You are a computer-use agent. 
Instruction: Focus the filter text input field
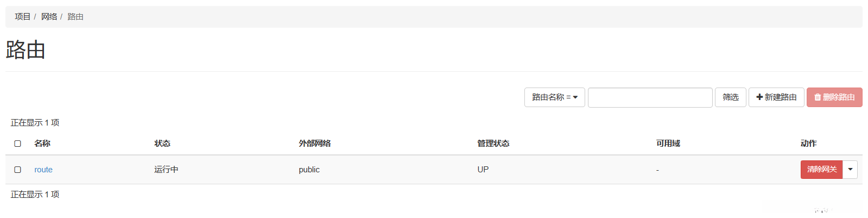pyautogui.click(x=650, y=97)
